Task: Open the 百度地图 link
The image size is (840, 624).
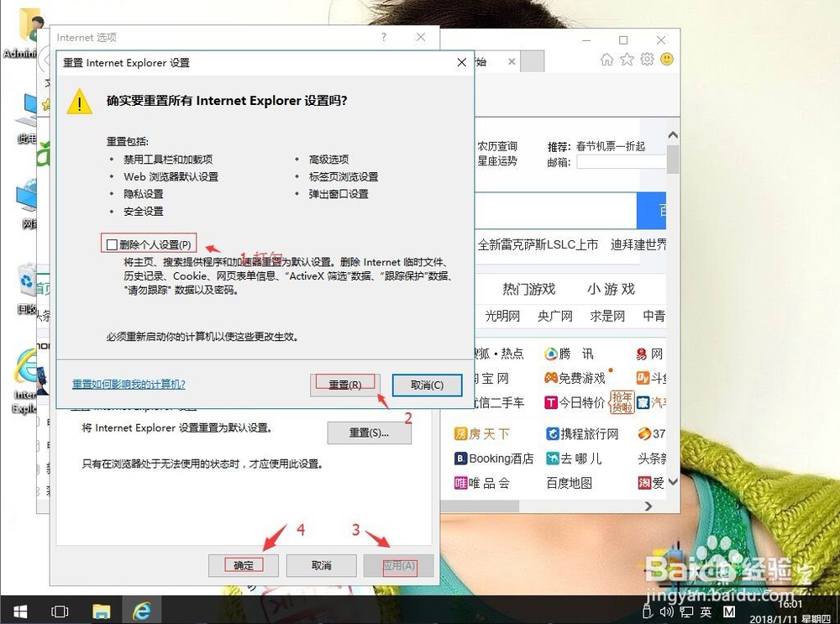Action: pos(569,483)
